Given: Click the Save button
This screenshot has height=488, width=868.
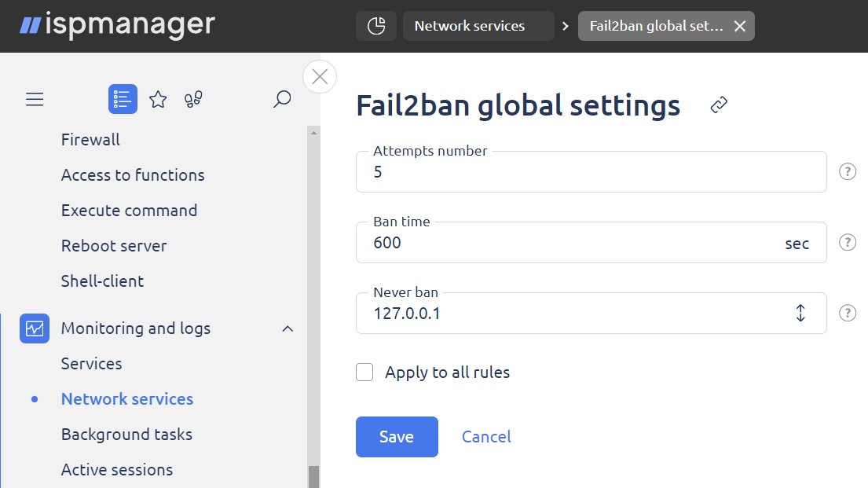Looking at the screenshot, I should (x=397, y=437).
